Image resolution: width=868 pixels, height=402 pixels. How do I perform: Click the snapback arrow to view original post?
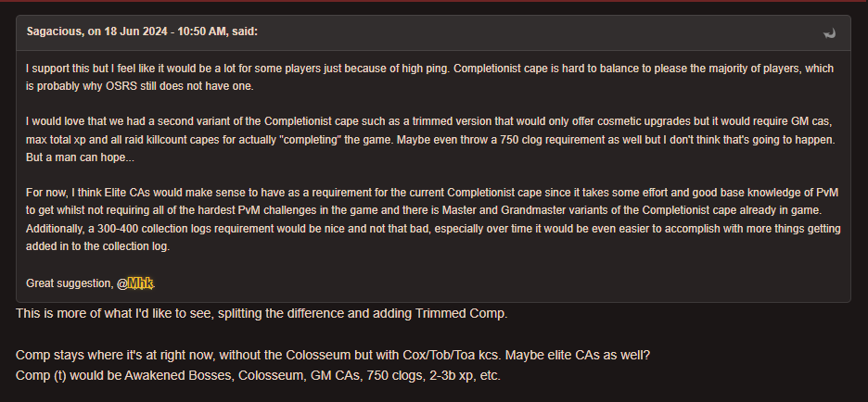[x=829, y=33]
